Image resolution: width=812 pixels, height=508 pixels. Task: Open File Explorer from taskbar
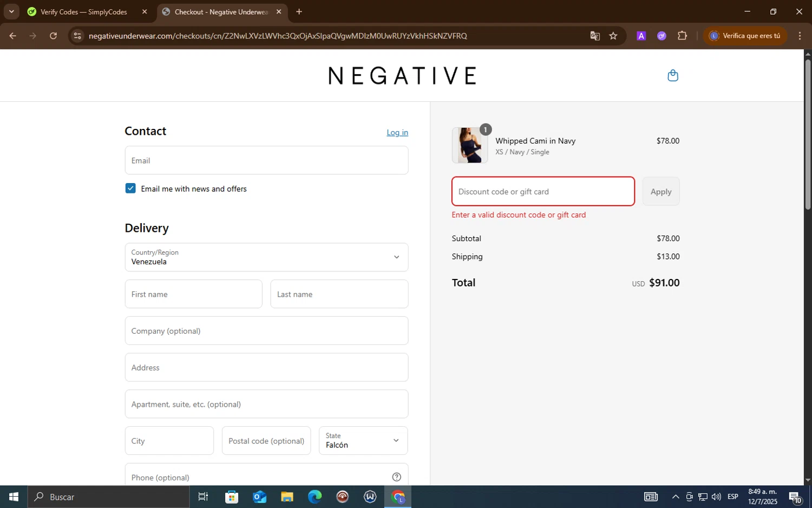(287, 497)
